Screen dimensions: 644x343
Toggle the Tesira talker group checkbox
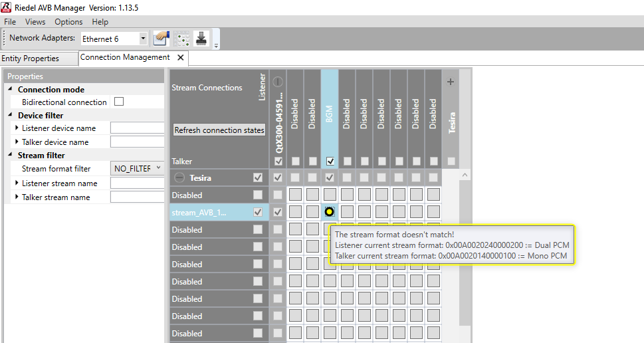point(258,177)
